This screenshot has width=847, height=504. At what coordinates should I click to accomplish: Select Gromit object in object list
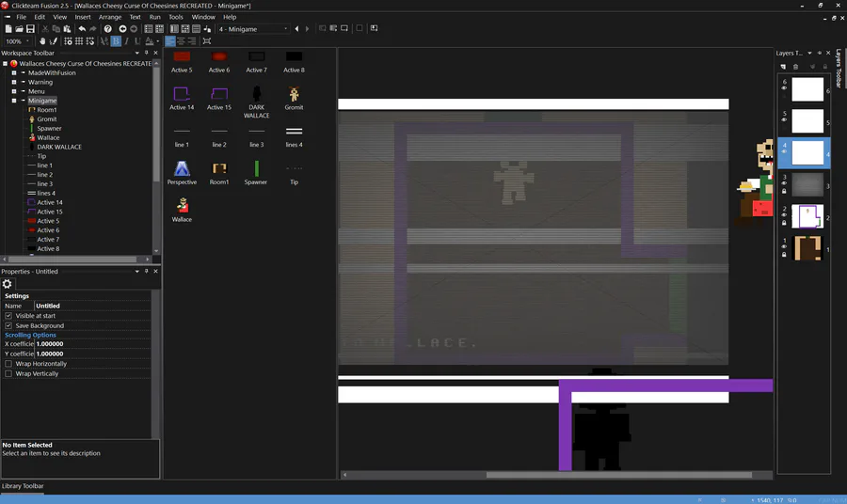pos(294,98)
